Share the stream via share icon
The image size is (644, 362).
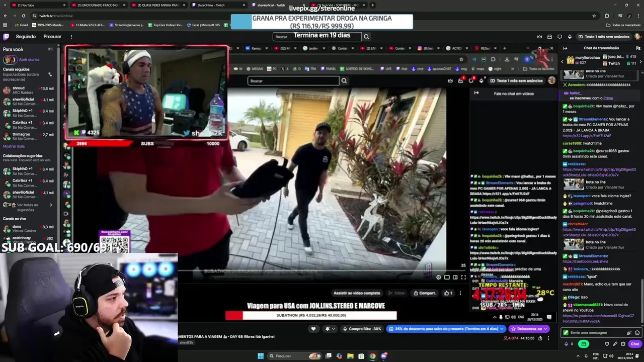[x=540, y=338]
